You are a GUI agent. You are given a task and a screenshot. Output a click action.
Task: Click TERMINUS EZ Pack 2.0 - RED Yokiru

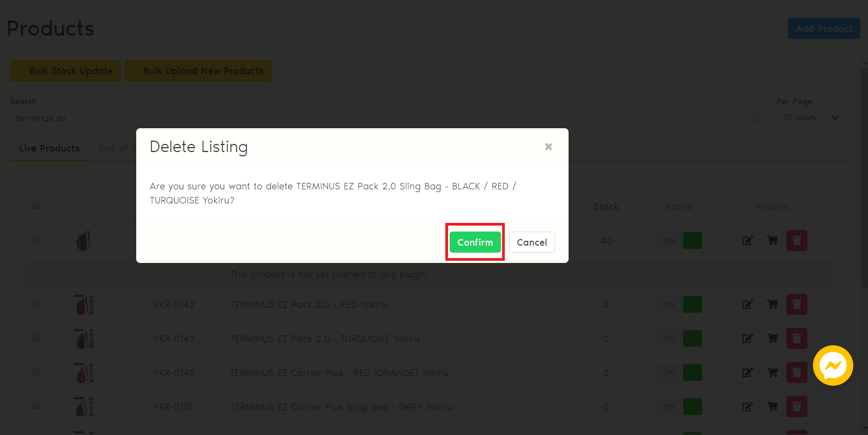(309, 305)
